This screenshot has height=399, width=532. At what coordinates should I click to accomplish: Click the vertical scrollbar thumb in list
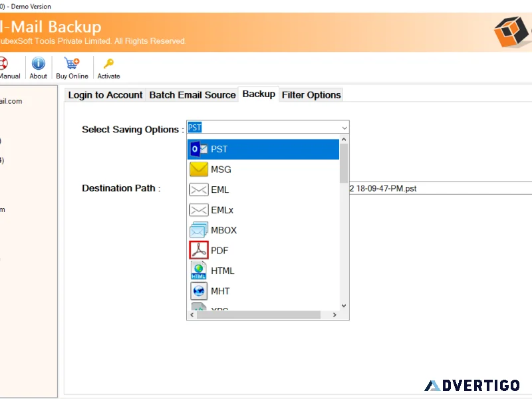[344, 163]
